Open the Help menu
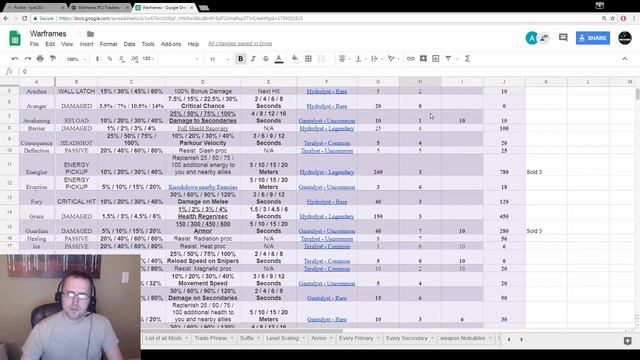Viewport: 640px width, 360px height. [x=193, y=44]
